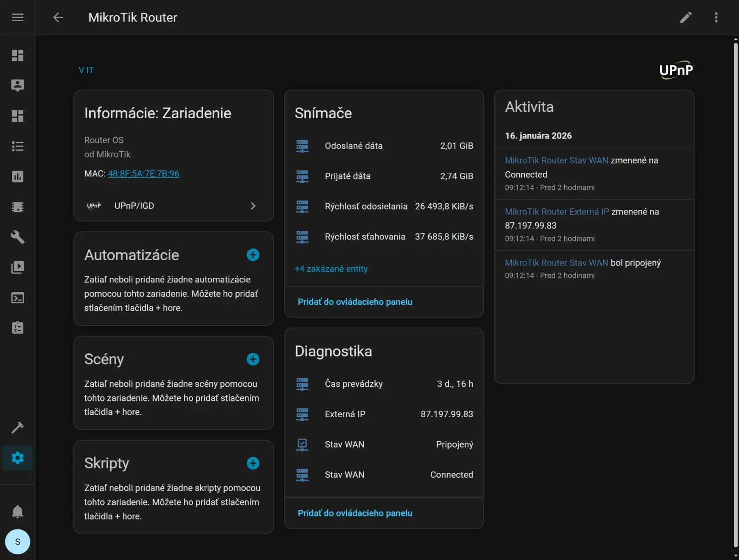Open the VIT area breadcrumb link

point(86,70)
